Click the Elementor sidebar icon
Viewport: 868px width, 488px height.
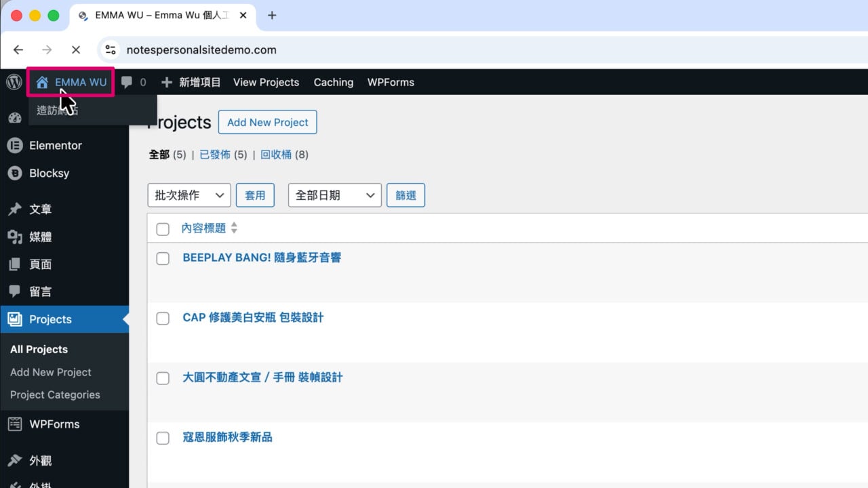tap(15, 145)
